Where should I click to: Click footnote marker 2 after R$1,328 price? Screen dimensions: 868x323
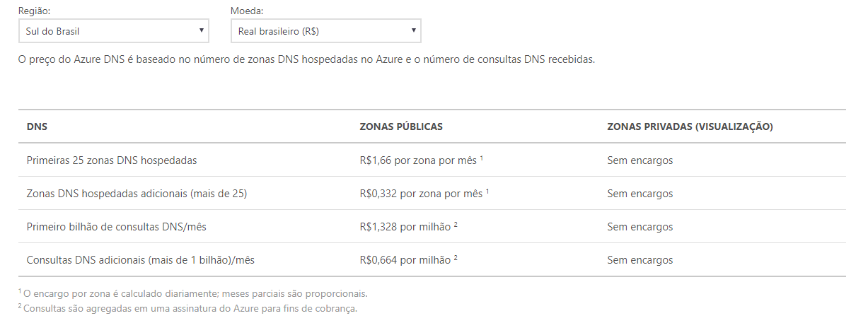[456, 224]
